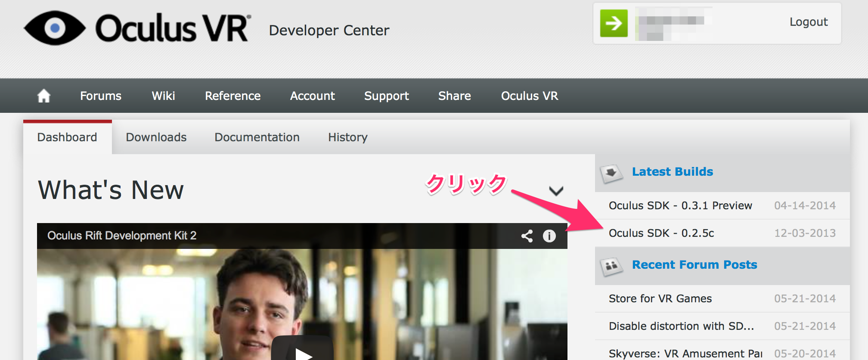
Task: Open the Latest Builds heading link
Action: (673, 171)
